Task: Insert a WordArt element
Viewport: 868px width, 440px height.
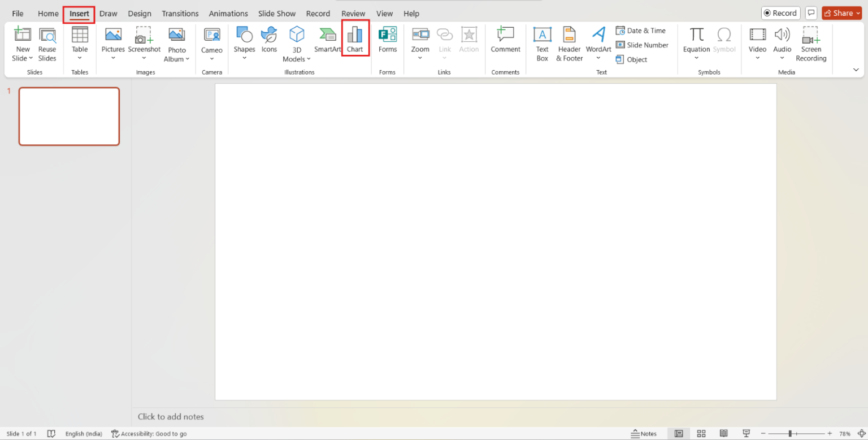Action: 598,42
